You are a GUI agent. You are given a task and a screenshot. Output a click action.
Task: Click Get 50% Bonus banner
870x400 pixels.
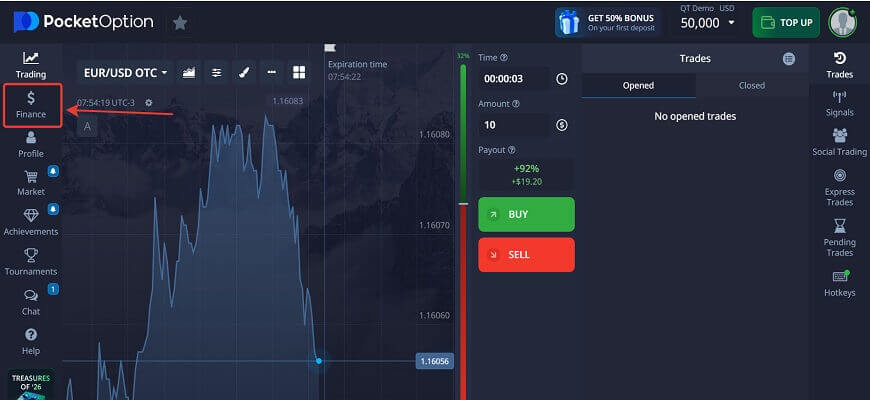[608, 23]
